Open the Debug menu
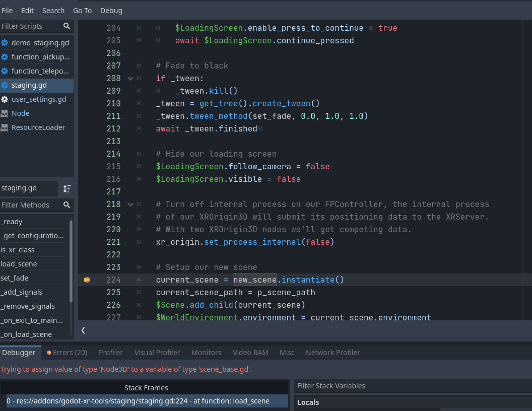532x411 pixels. click(x=111, y=10)
